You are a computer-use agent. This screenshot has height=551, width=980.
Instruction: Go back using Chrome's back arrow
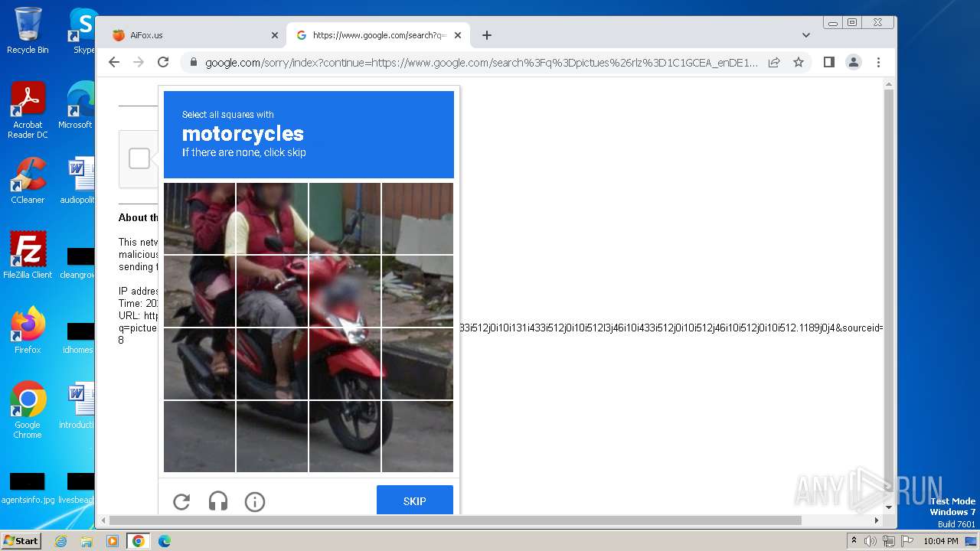[114, 62]
